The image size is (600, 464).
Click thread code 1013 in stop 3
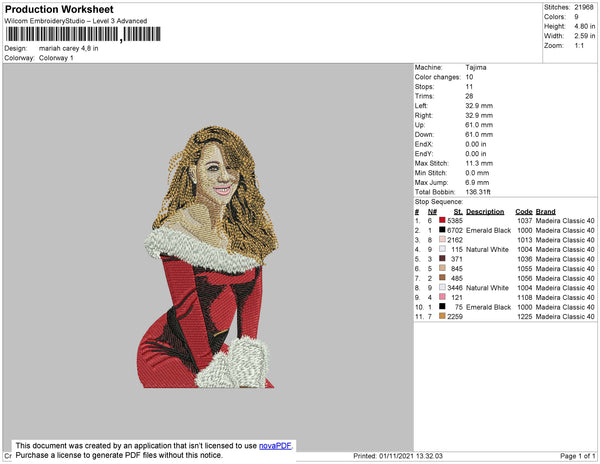point(525,240)
